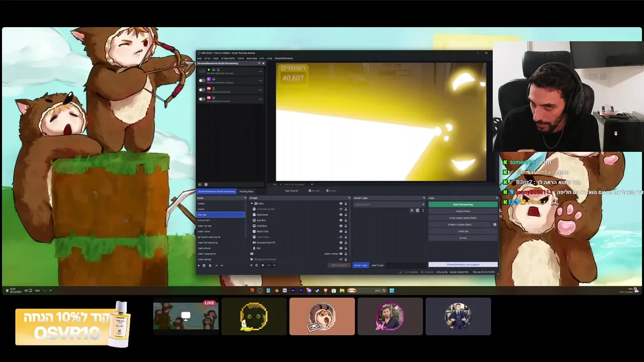Viewport: 644px width, 362px height.
Task: Add a transition with plus icon
Action: pyautogui.click(x=412, y=210)
